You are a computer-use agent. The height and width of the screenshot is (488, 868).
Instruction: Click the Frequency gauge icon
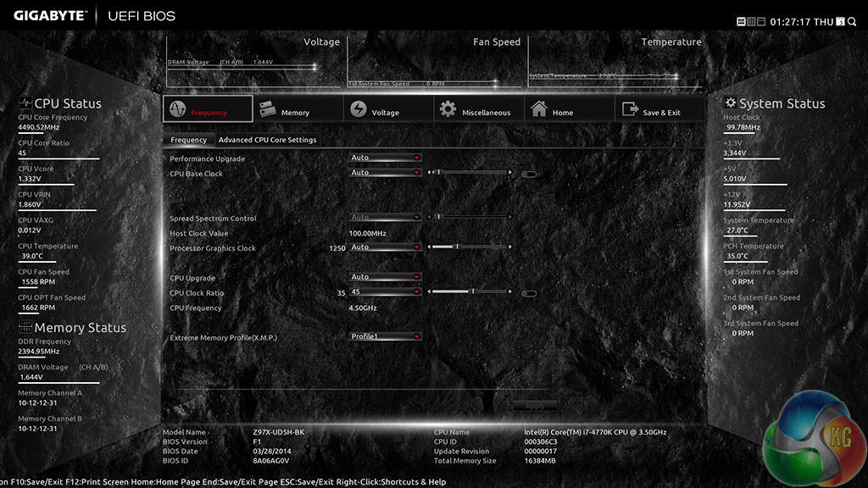click(178, 109)
